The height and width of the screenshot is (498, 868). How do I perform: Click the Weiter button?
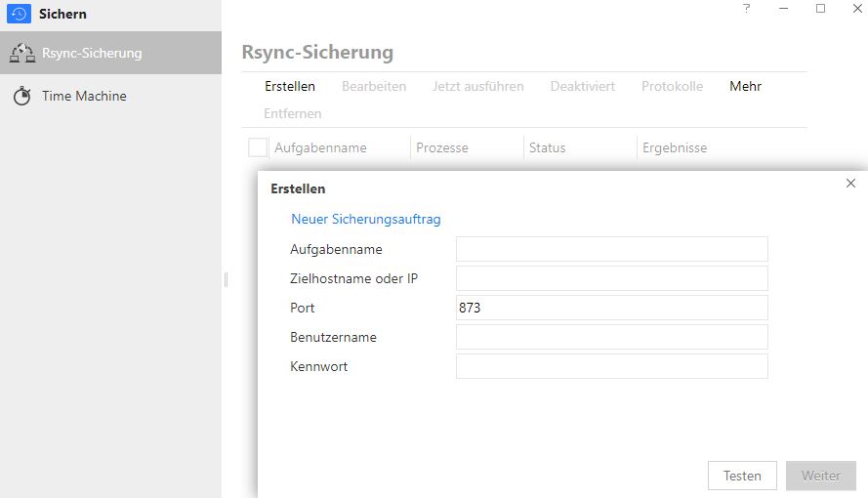[x=821, y=476]
